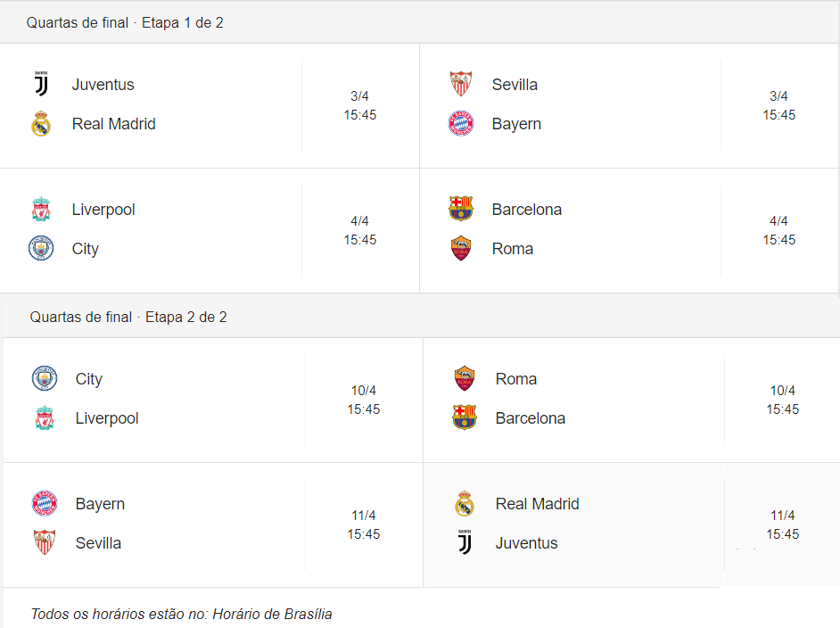Screen dimensions: 840x628
Task: Open the Barcelona team name in Etapa 2
Action: [x=531, y=418]
